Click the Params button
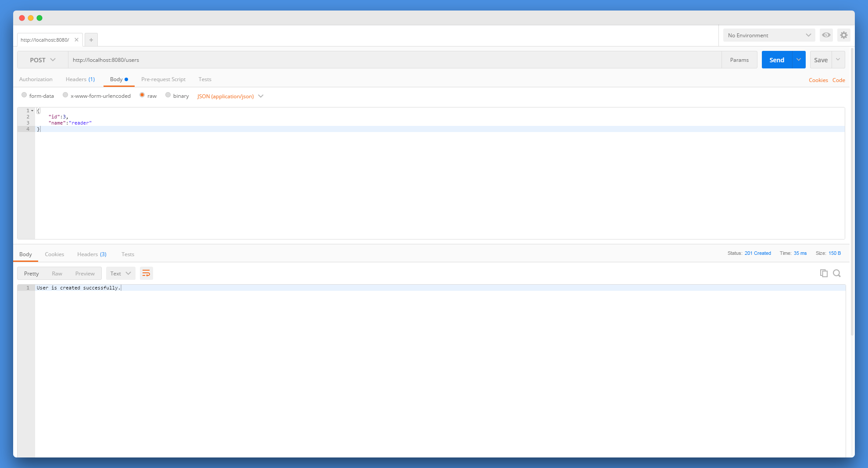The height and width of the screenshot is (468, 868). coord(739,60)
